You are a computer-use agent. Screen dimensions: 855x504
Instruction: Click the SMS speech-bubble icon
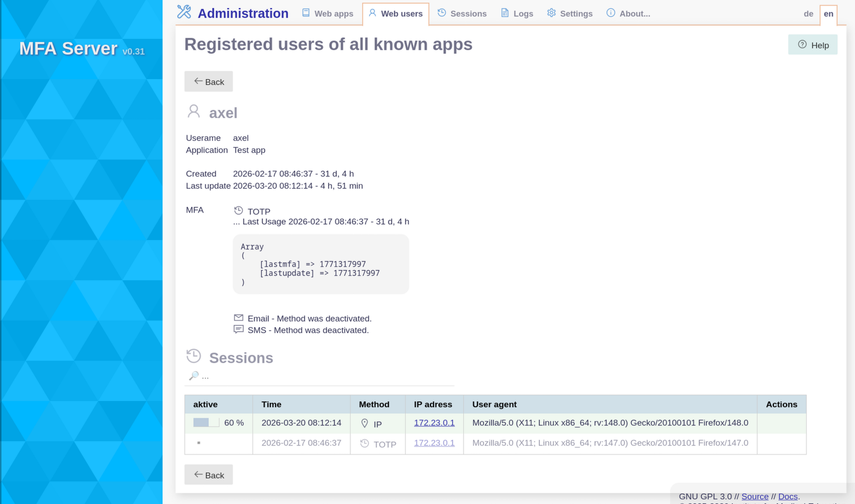click(x=238, y=330)
